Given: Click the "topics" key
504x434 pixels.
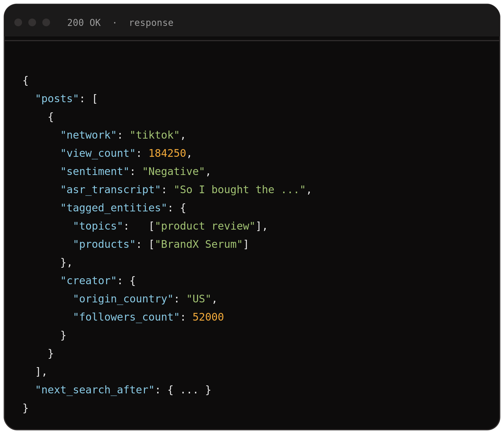Looking at the screenshot, I should (x=98, y=226).
